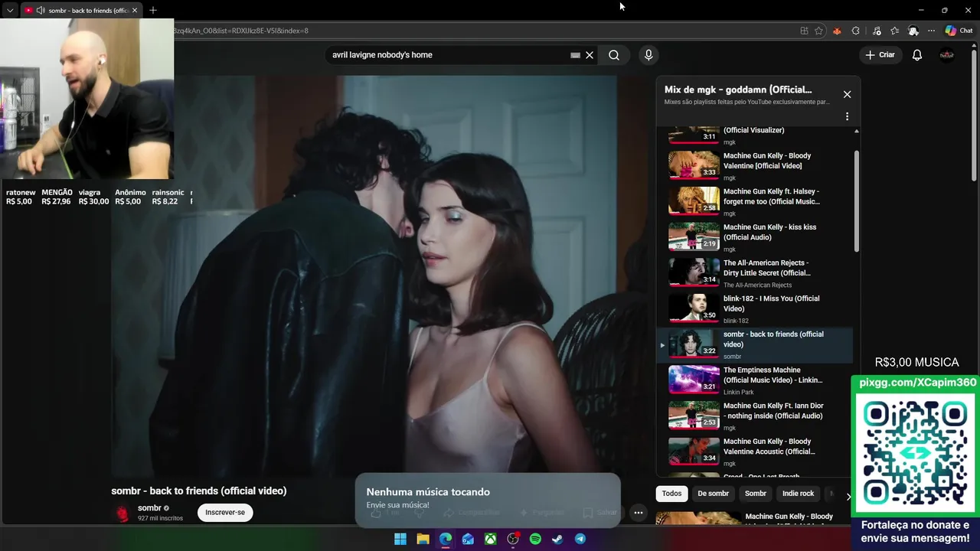Open Copilot Chat in the browser
Screen dimensions: 980x551
pos(959,31)
